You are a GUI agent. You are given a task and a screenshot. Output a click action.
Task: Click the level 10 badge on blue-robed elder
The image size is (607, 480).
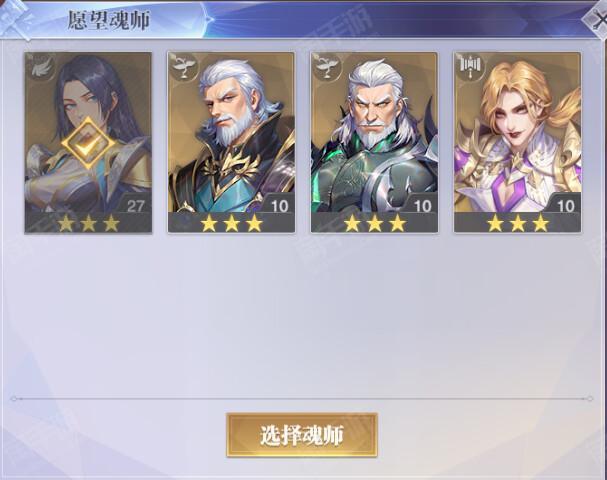tap(279, 206)
